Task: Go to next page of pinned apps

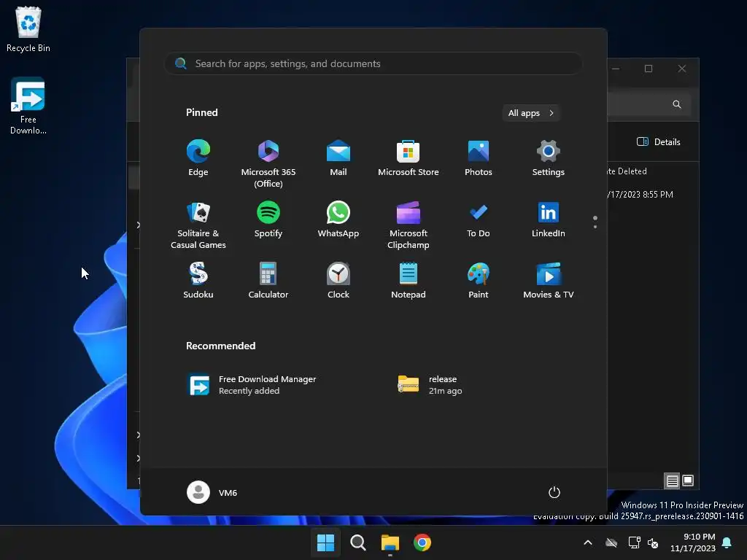Action: click(595, 226)
